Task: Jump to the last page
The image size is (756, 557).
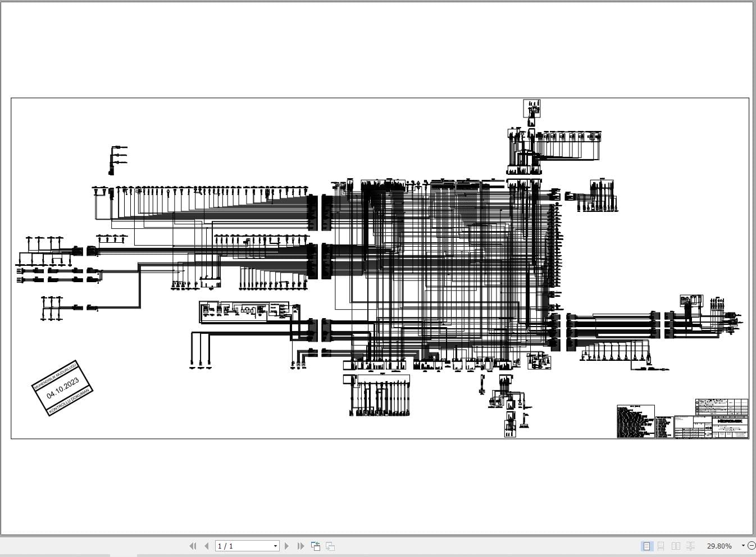Action: (300, 546)
